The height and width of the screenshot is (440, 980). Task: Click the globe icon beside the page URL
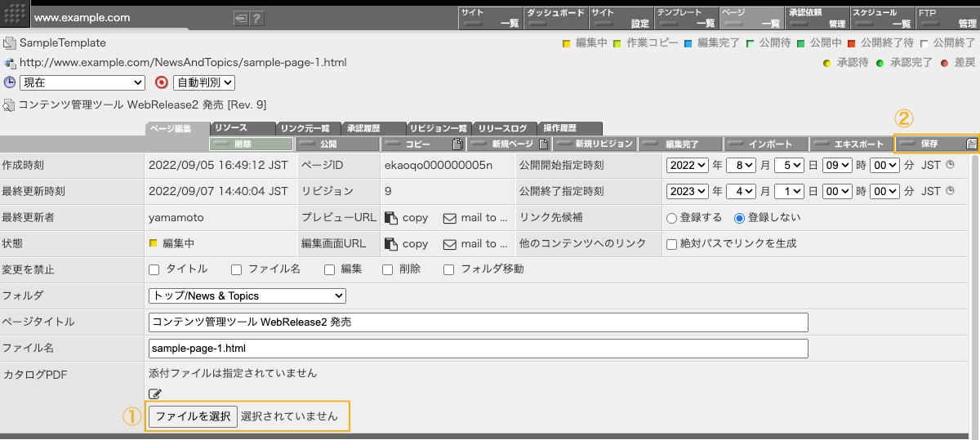click(x=9, y=62)
